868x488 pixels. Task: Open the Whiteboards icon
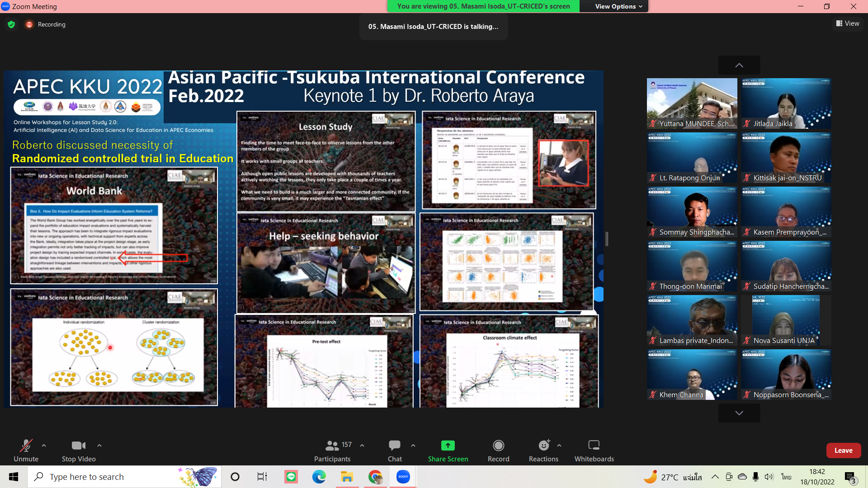[x=594, y=446]
